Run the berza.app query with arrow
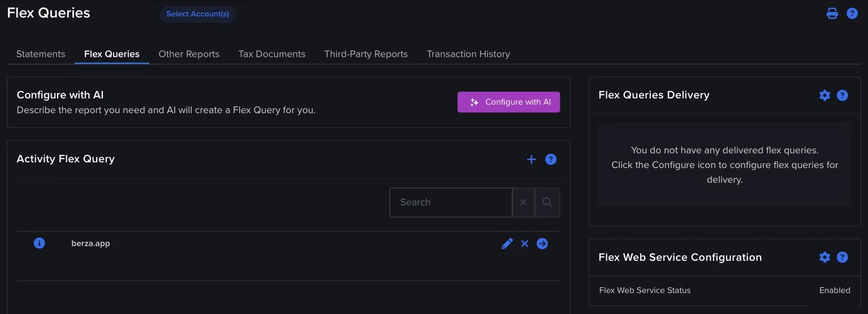The width and height of the screenshot is (868, 314). 542,243
